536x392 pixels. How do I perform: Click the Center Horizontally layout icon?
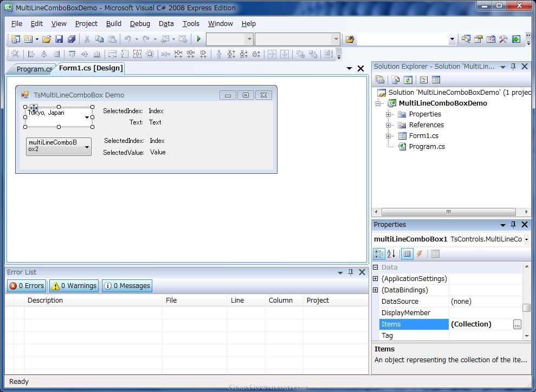coord(272,54)
